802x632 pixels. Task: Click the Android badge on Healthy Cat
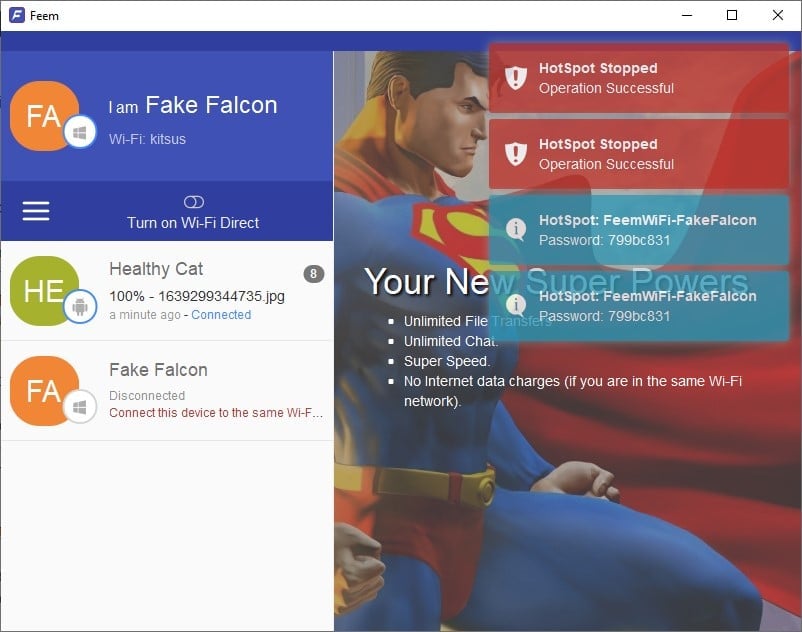point(80,306)
